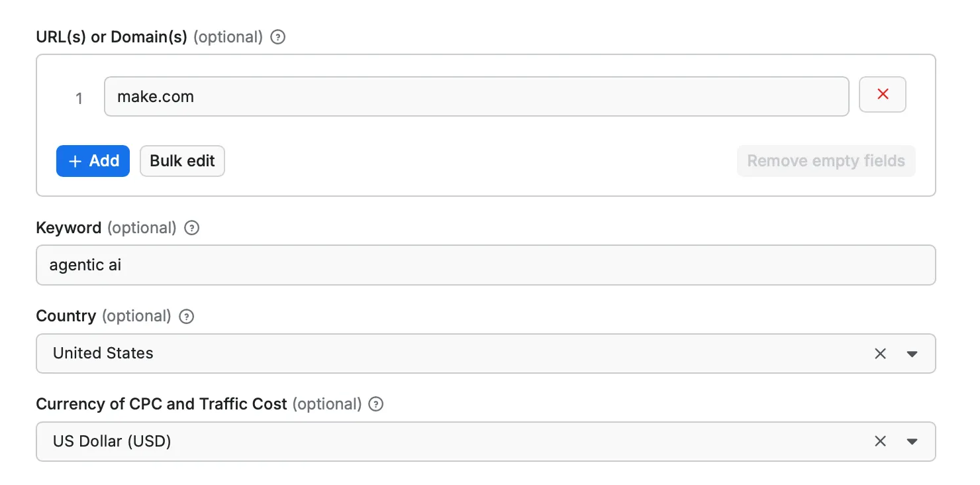Click the Country field label
980x485 pixels.
(x=66, y=316)
